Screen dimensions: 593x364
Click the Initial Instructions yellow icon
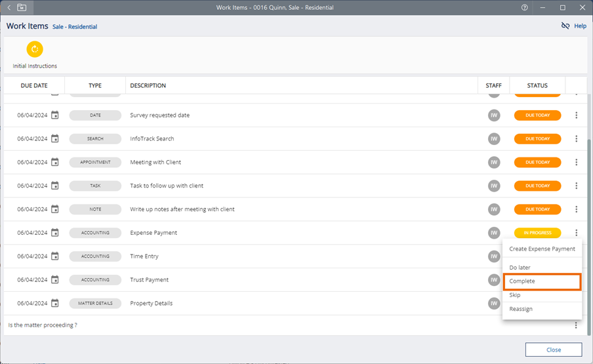[x=35, y=49]
